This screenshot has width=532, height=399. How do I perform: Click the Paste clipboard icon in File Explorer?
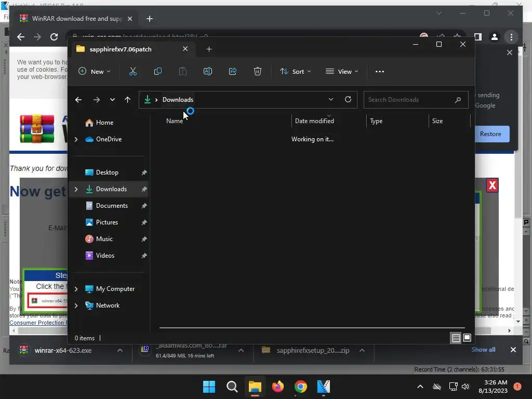183,72
